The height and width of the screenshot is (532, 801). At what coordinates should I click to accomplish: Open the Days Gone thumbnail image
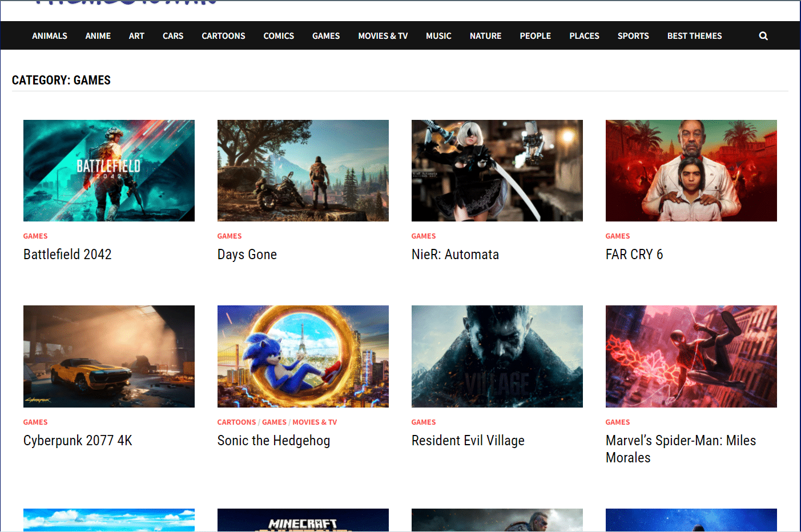303,171
